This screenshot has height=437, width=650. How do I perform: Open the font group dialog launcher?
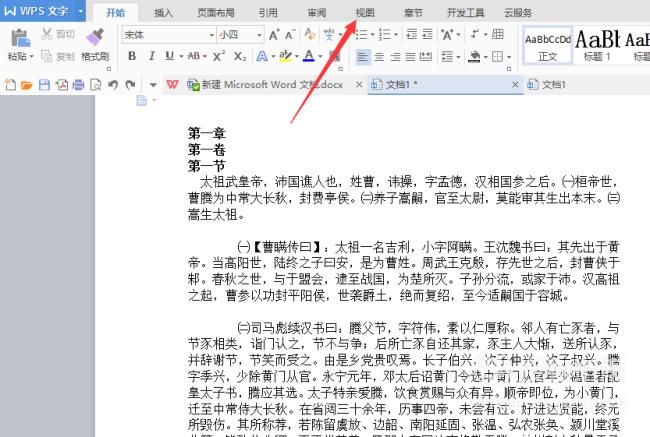(x=340, y=68)
